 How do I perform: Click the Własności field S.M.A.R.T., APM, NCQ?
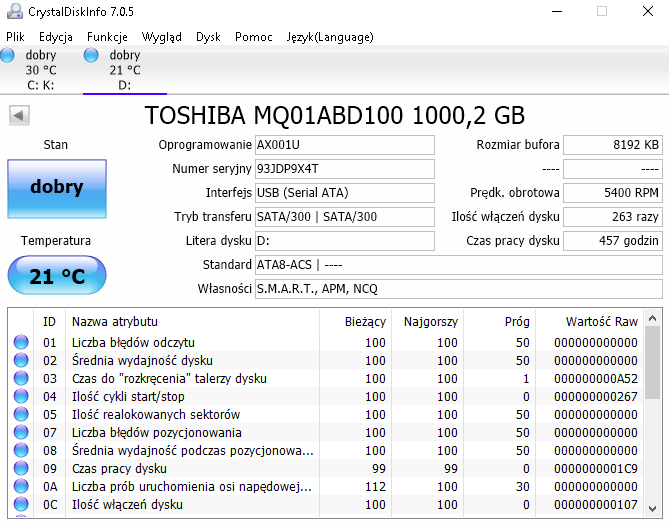pyautogui.click(x=459, y=289)
